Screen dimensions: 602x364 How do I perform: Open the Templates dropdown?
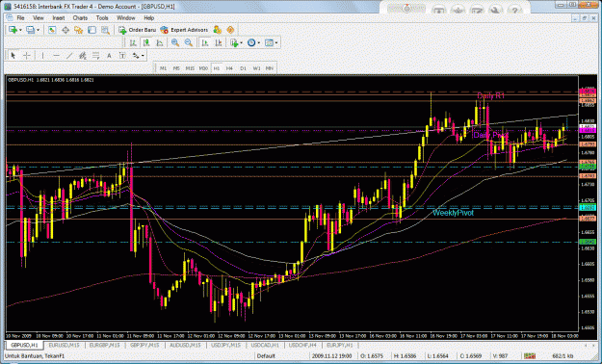point(272,43)
